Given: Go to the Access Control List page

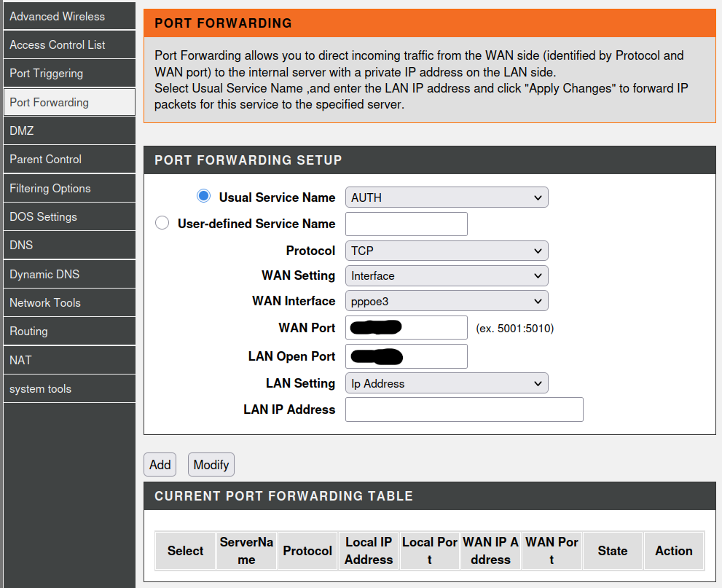Looking at the screenshot, I should tap(69, 44).
